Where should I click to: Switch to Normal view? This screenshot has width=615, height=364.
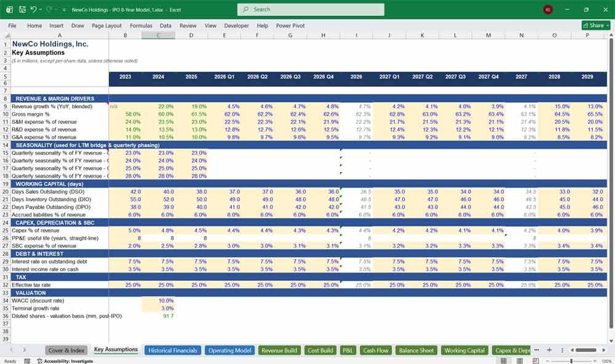coord(504,361)
